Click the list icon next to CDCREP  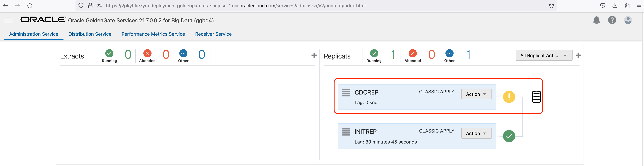[346, 92]
